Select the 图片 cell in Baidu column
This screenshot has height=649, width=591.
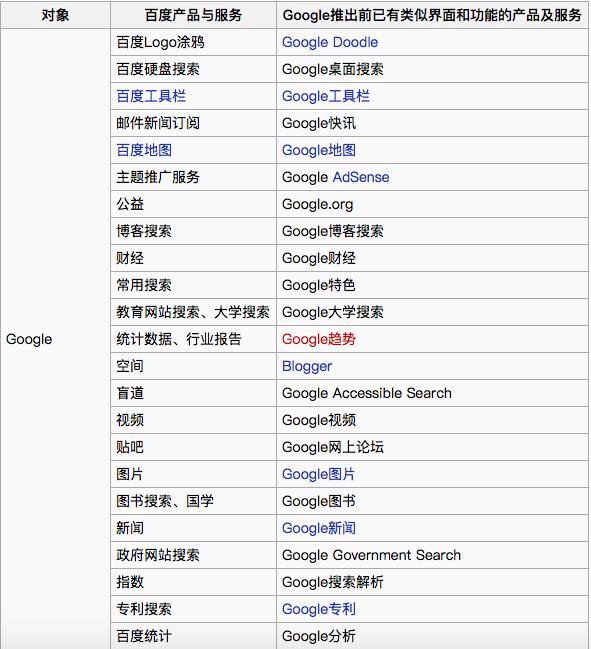pyautogui.click(x=193, y=474)
